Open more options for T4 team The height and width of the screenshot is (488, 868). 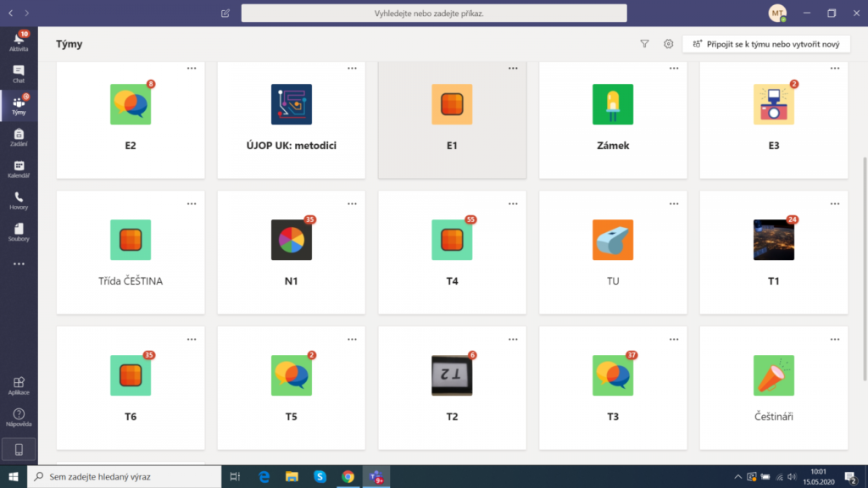513,204
